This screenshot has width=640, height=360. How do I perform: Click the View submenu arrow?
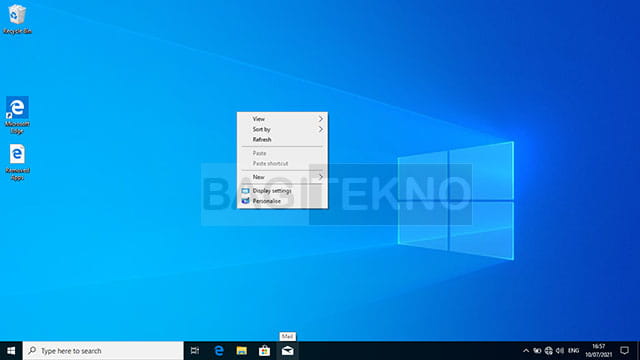tap(320, 119)
